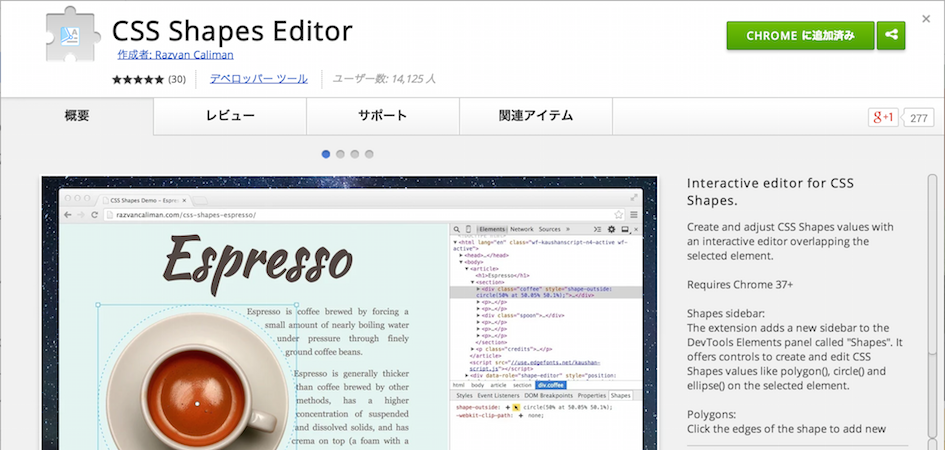Click the 'Polygons:' text line
The height and width of the screenshot is (450, 945).
click(712, 414)
